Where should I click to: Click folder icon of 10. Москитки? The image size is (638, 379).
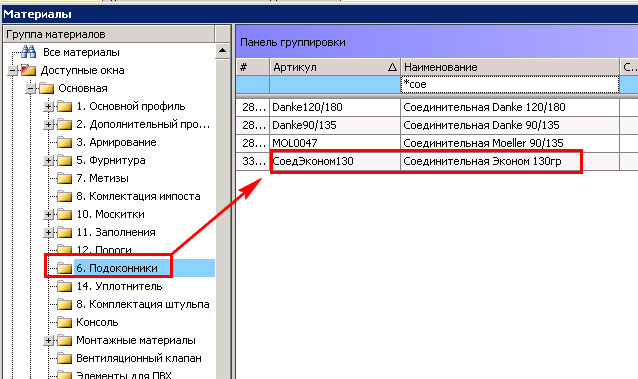pos(64,214)
